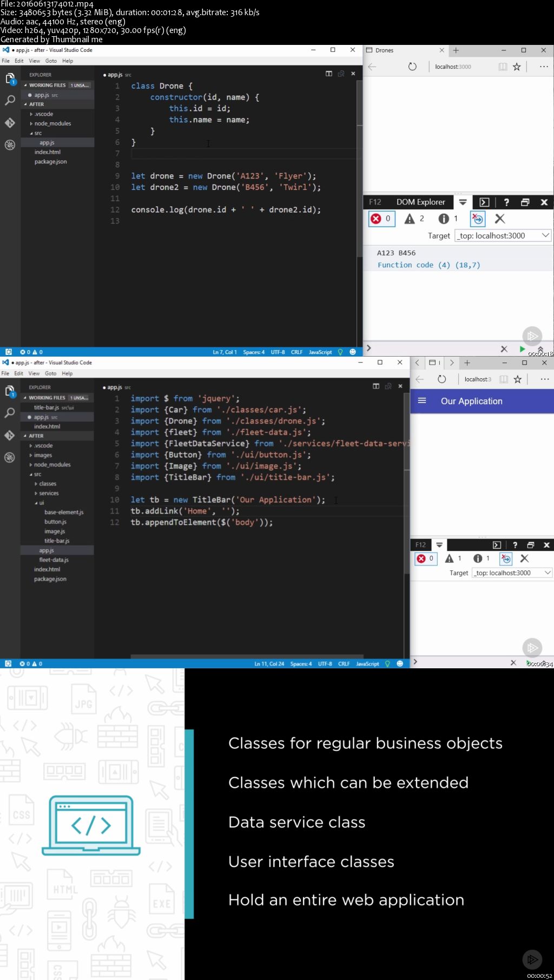The height and width of the screenshot is (980, 554).
Task: Open console icon next to DOM Explorer
Action: click(x=484, y=202)
